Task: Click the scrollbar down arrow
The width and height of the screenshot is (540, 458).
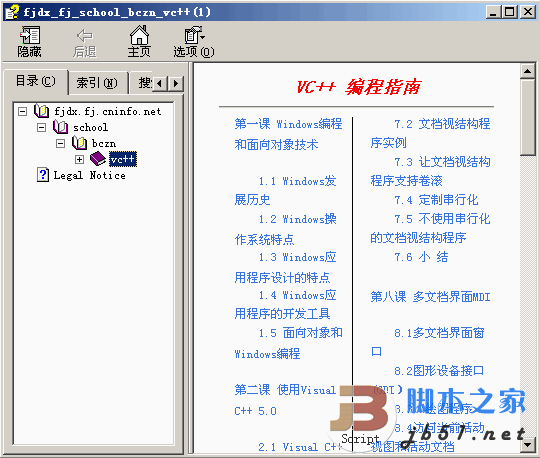Action: [x=528, y=445]
